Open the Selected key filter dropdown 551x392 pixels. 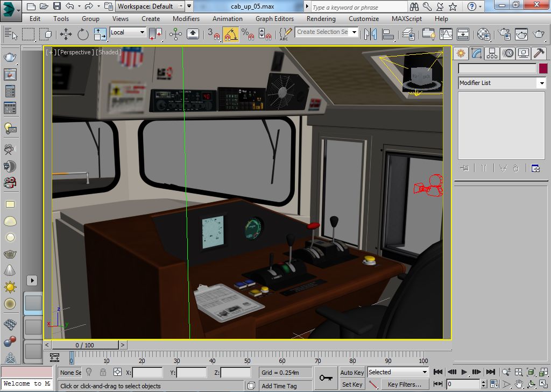coord(398,372)
